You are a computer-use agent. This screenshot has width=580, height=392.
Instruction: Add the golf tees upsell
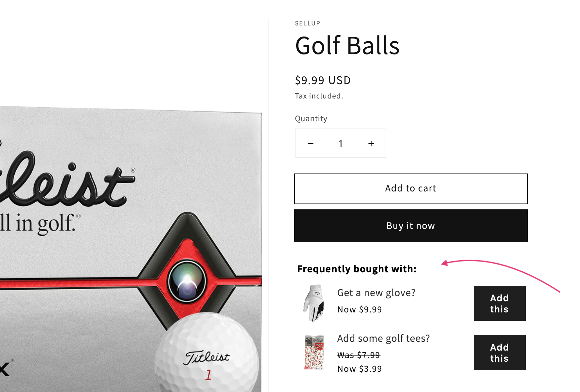coord(499,353)
